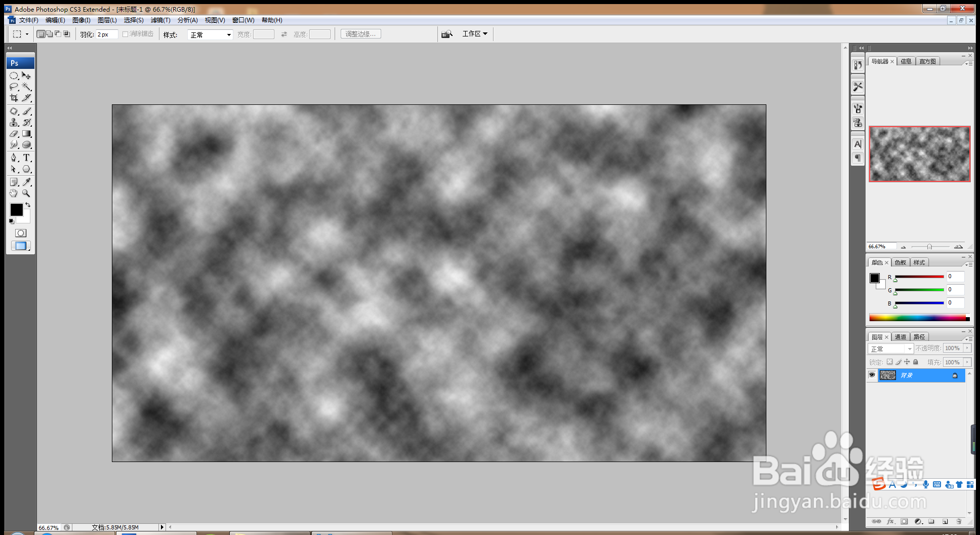Select the Clone Stamp tool
The image size is (980, 535).
pyautogui.click(x=14, y=122)
